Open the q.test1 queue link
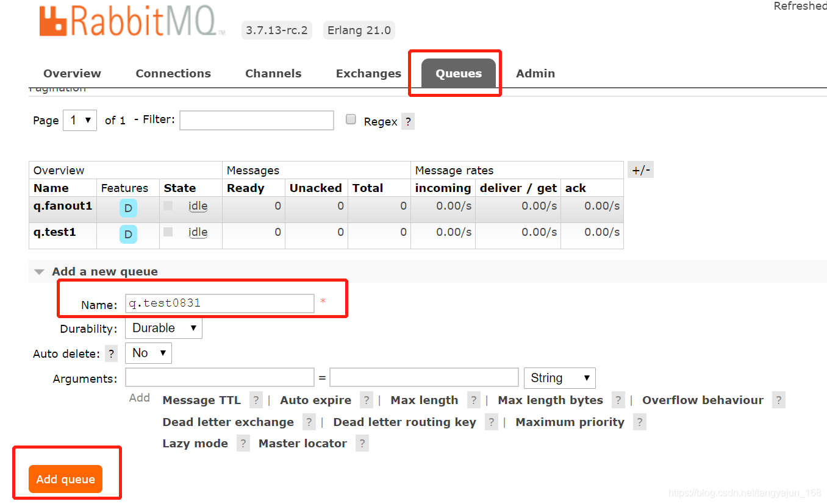The height and width of the screenshot is (504, 827). point(55,232)
